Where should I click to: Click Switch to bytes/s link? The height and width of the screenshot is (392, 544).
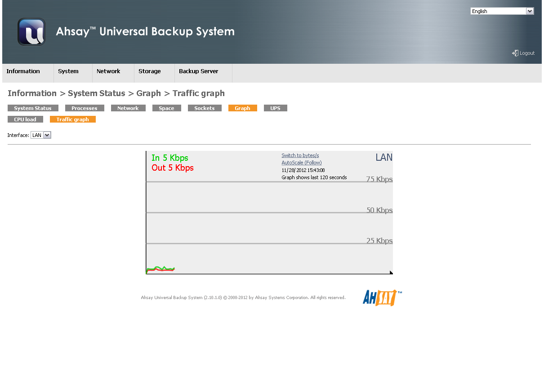pos(300,155)
